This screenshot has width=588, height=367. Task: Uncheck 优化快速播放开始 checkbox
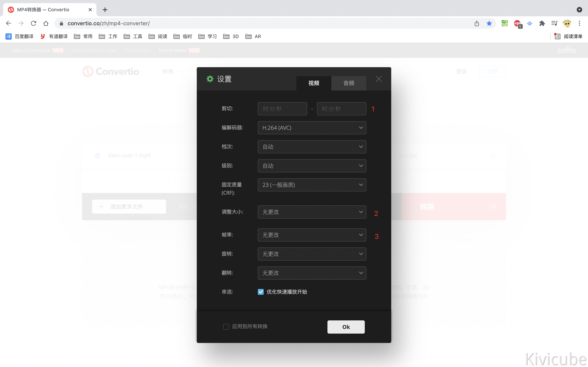point(261,292)
